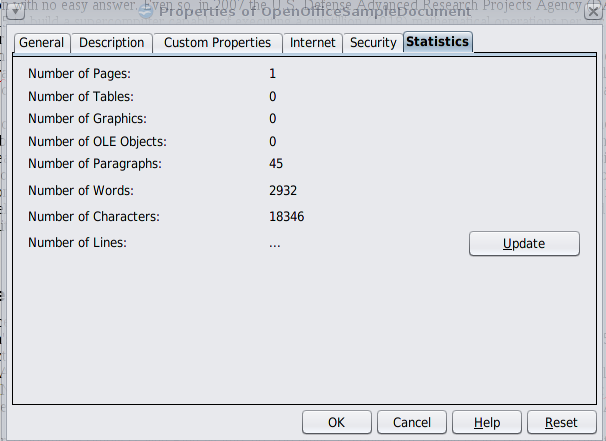Confirm with the OK button
Screen dimensions: 606x441
337,422
